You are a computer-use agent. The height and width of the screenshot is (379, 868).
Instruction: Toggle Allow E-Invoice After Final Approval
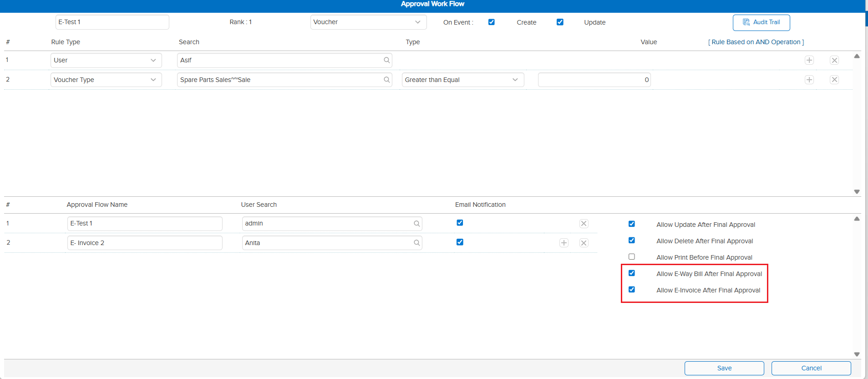[632, 289]
